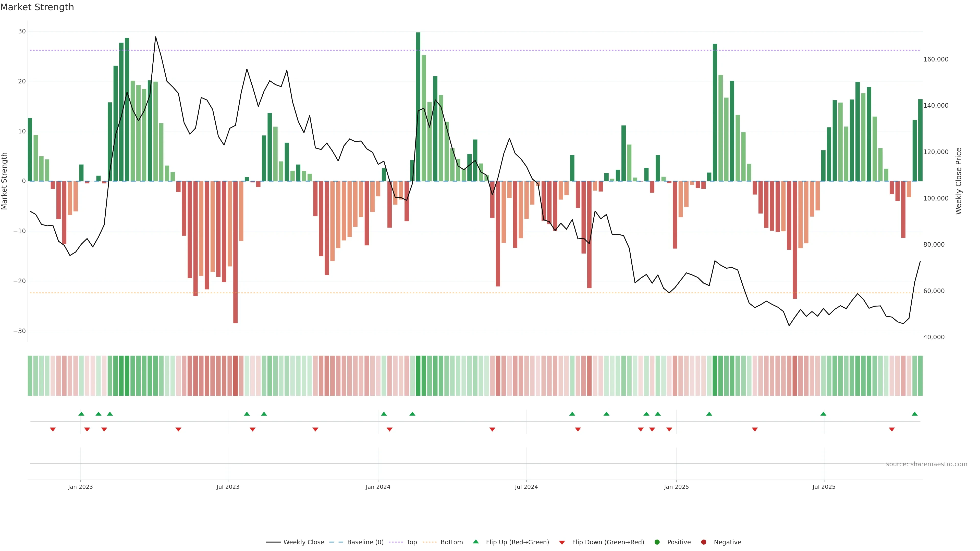
Task: Click the Market Strength chart title
Action: click(x=37, y=7)
